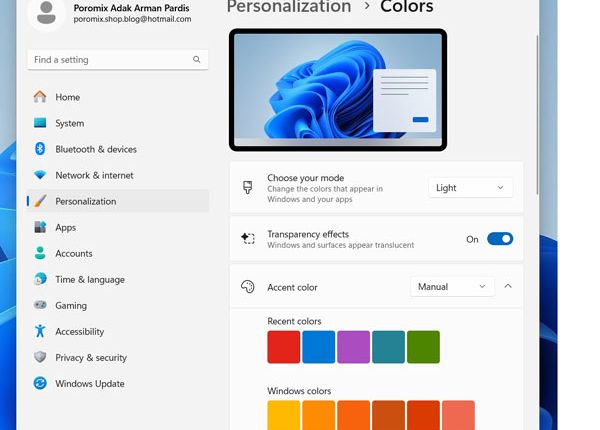Click the Colors page title

(x=407, y=7)
